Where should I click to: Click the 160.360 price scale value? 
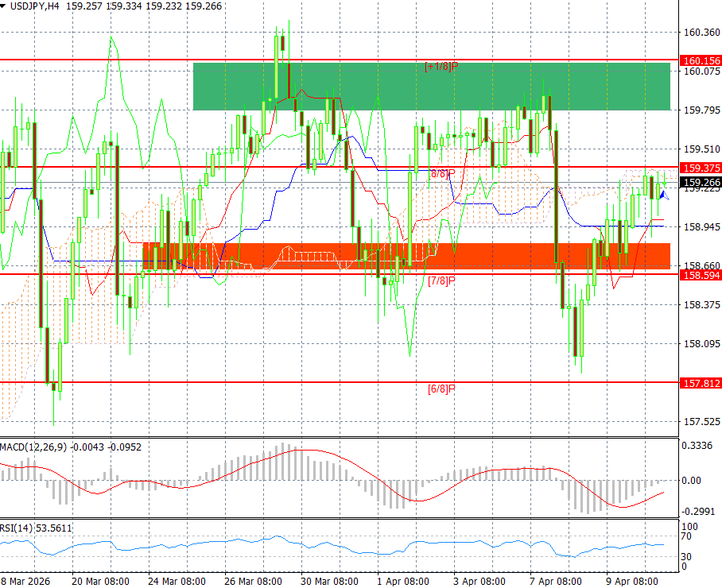[x=702, y=33]
